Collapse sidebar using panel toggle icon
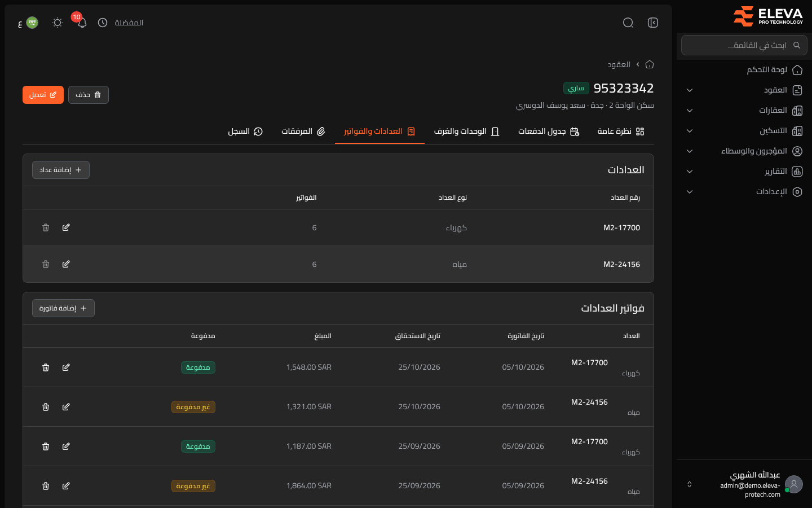The width and height of the screenshot is (812, 508). point(653,23)
